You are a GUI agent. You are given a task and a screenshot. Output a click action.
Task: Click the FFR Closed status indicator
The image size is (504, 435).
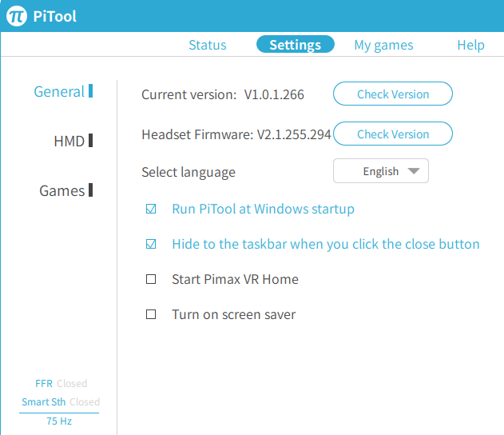[61, 384]
